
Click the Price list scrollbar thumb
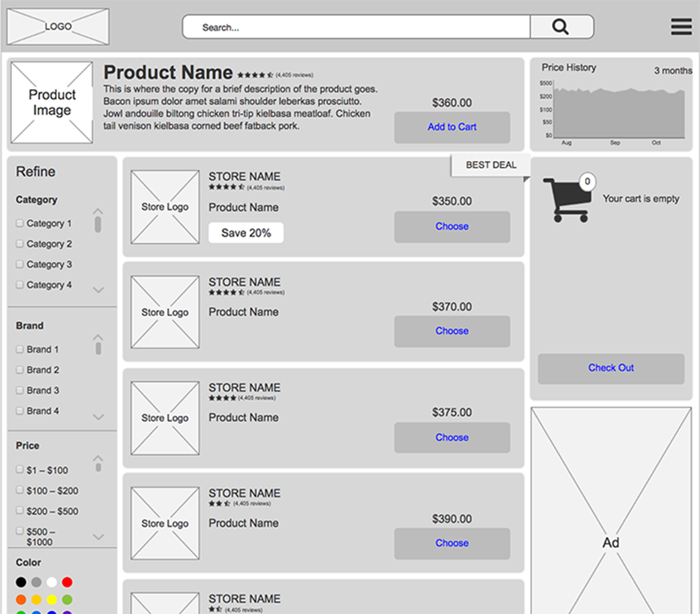(98, 467)
